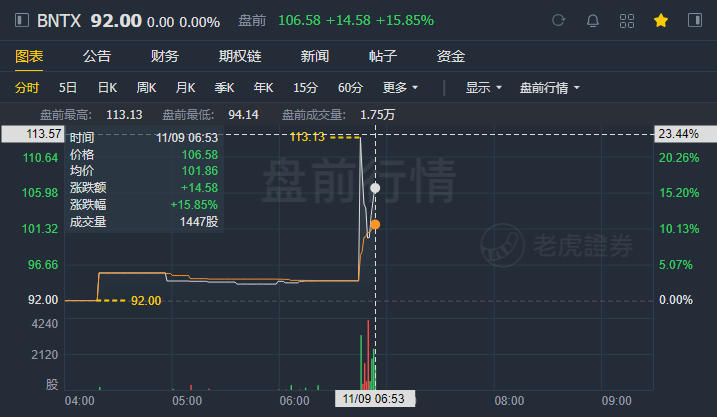Open the 财务 tab
Screen dimensions: 717x417
click(x=165, y=56)
